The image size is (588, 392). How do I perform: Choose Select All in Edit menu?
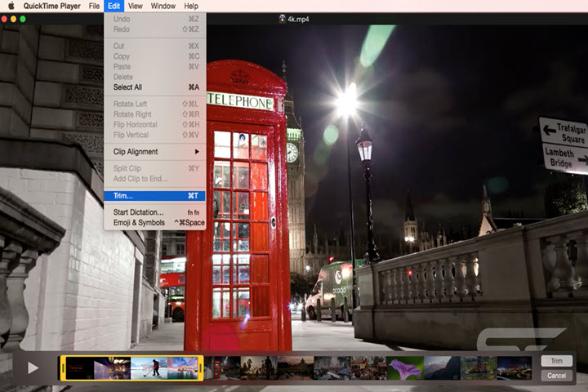coord(127,87)
